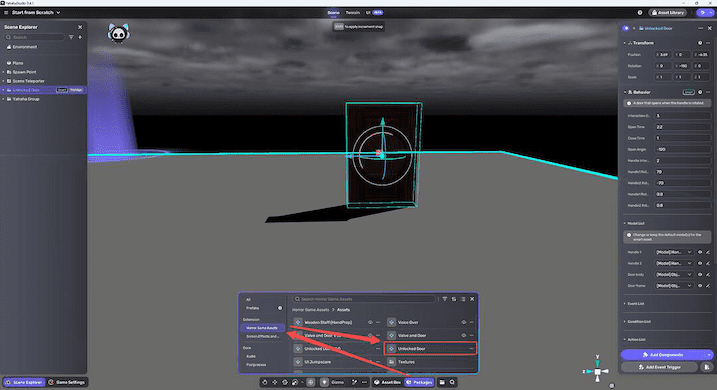Click the edit pencil icon for Handle 1

coord(708,252)
